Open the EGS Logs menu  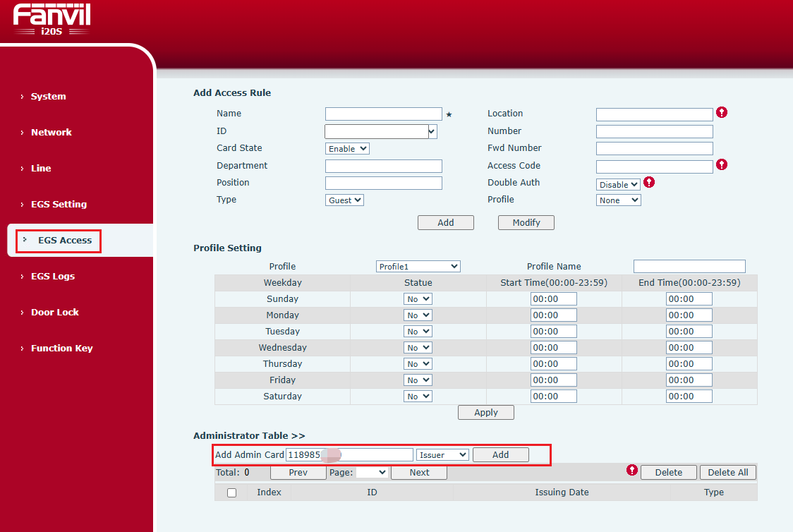(53, 276)
